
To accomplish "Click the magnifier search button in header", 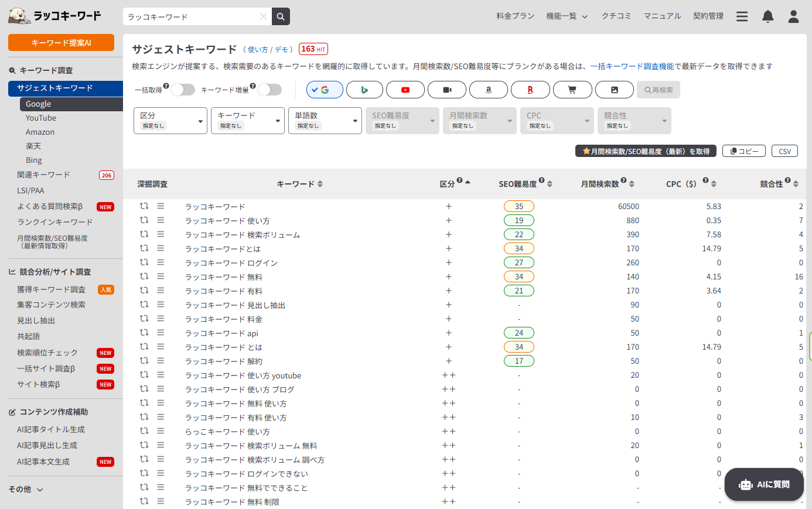I will [x=281, y=16].
